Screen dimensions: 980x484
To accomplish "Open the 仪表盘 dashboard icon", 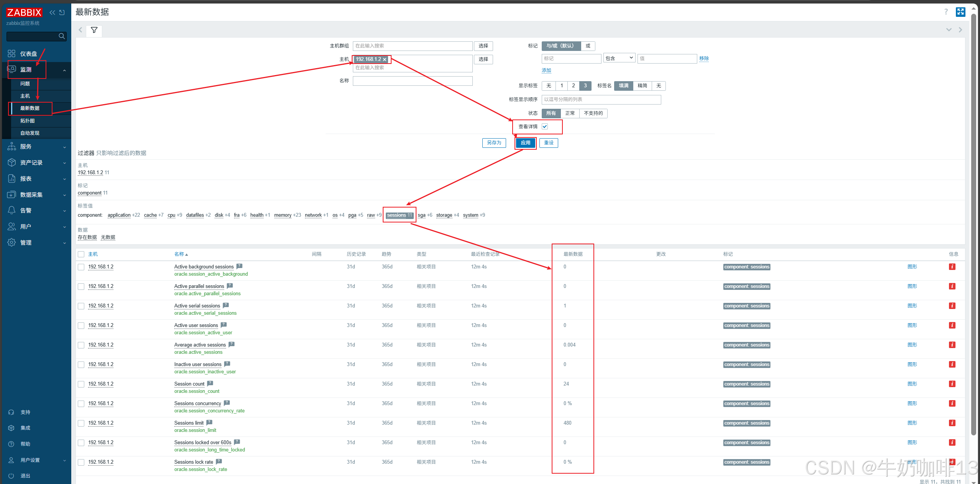I will (11, 54).
